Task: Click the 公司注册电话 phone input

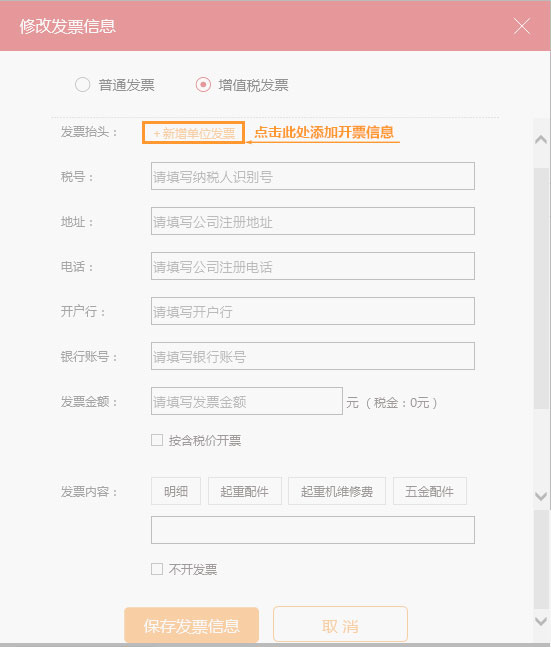Action: coord(313,266)
